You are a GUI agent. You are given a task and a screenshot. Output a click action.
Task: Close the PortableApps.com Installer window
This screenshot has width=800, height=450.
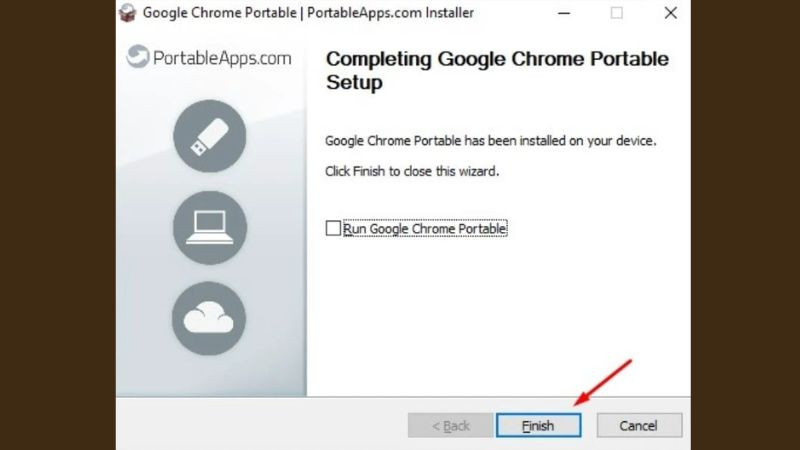pos(670,13)
